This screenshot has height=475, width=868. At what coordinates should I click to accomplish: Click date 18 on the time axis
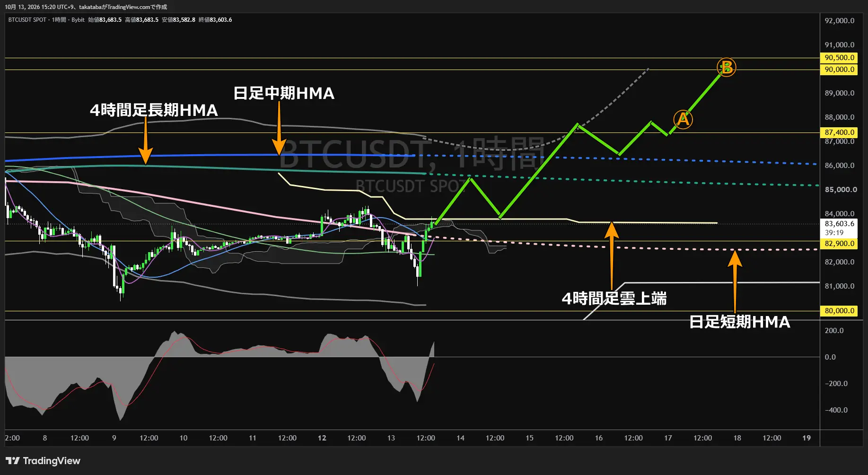pyautogui.click(x=737, y=438)
